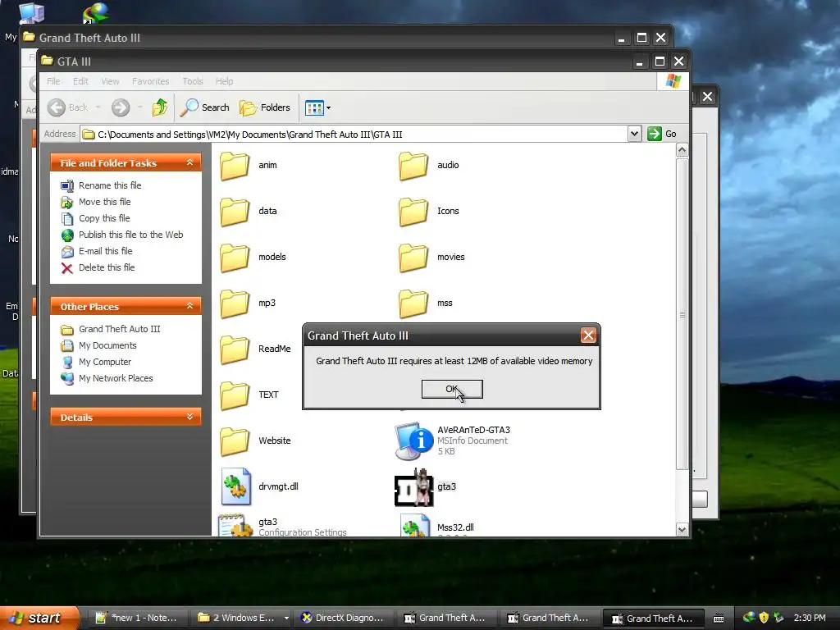This screenshot has width=840, height=630.
Task: Open the Favorites menu
Action: 151,81
